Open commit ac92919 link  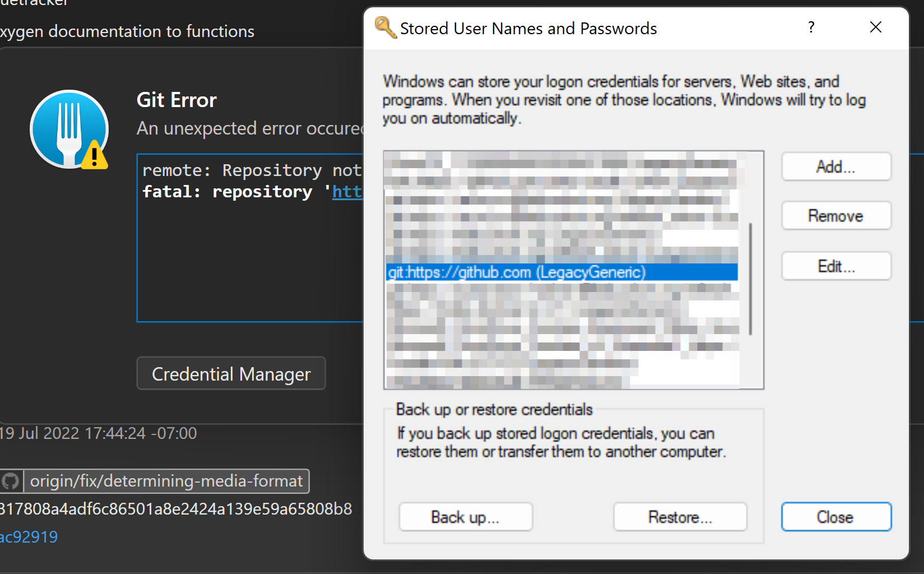click(x=29, y=536)
